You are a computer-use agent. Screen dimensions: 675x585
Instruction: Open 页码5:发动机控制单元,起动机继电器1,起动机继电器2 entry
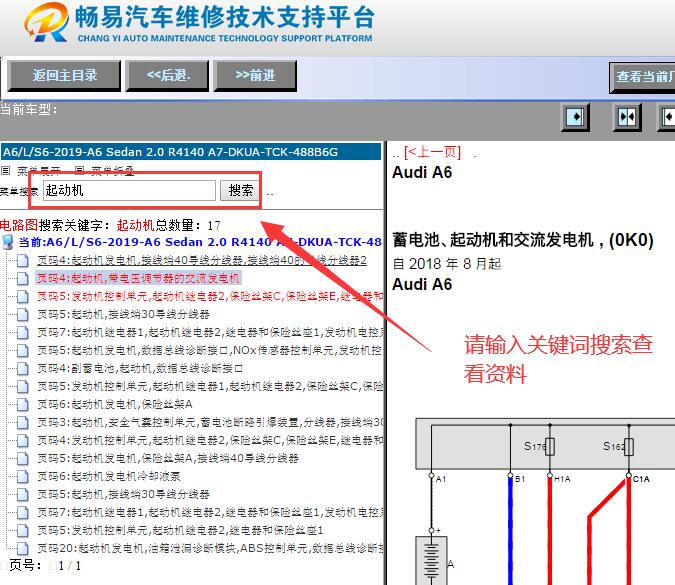click(210, 387)
